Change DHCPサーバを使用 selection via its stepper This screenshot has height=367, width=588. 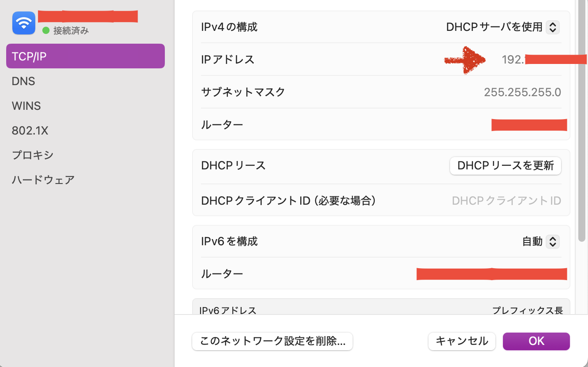[x=553, y=27]
